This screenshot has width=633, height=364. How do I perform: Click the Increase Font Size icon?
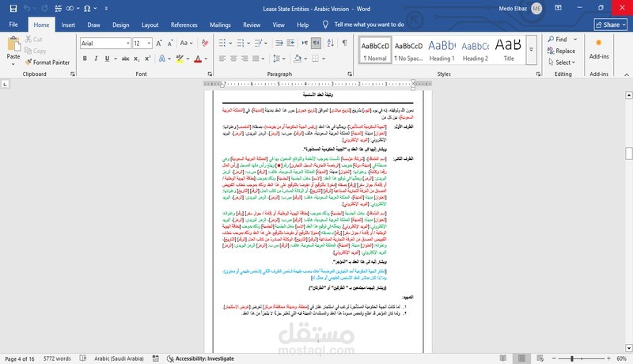[159, 44]
